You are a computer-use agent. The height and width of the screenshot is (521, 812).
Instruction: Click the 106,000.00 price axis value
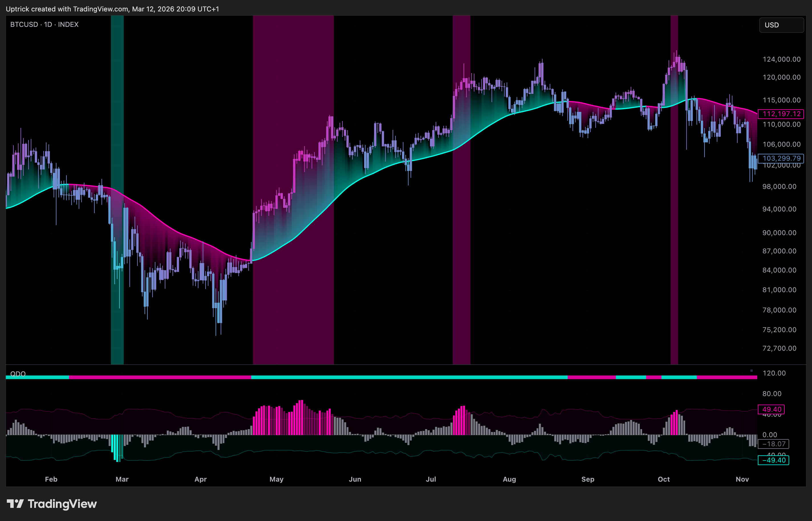point(781,144)
